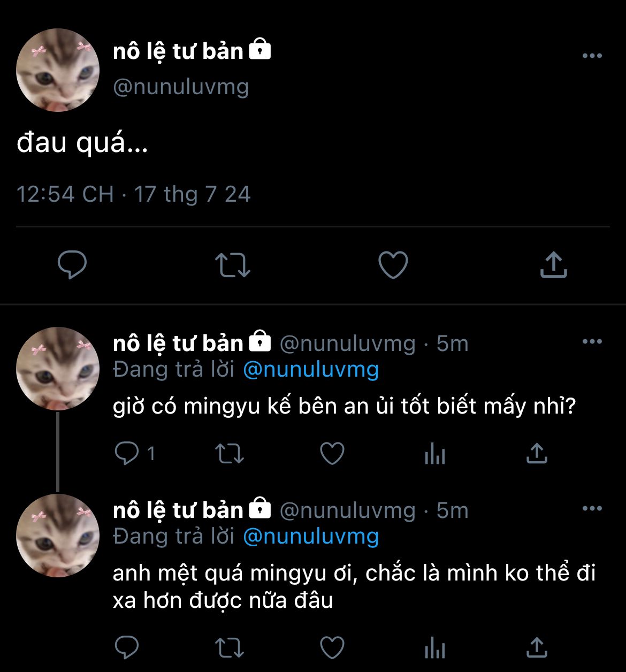Retweet the main "đau quá..." tweet
Screen dimensions: 626x672
[232, 265]
